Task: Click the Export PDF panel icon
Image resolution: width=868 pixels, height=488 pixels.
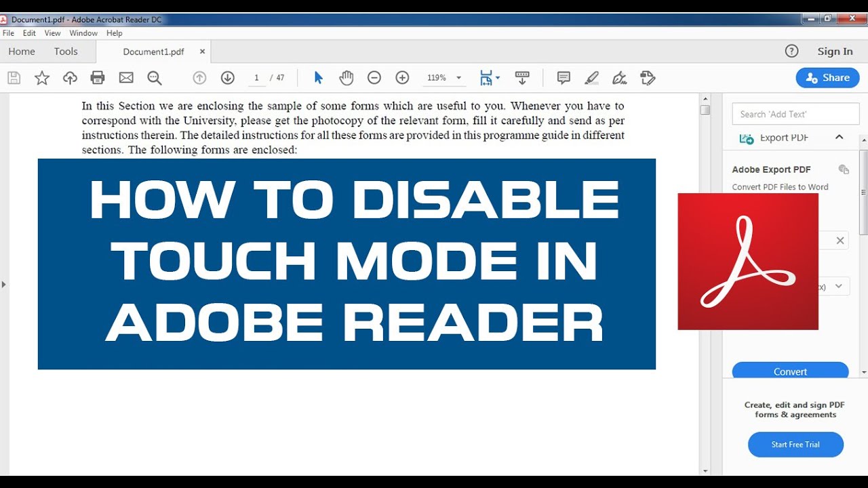Action: pos(747,138)
